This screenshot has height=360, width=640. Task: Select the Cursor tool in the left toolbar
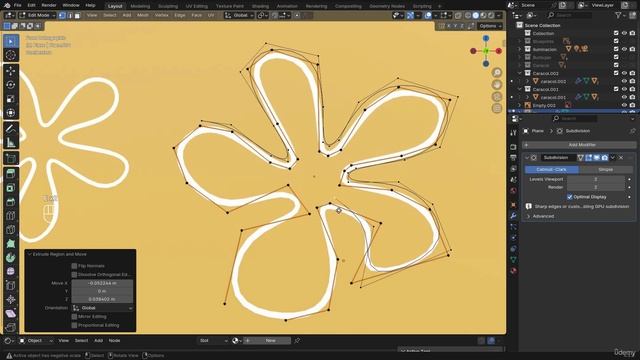[x=11, y=55]
